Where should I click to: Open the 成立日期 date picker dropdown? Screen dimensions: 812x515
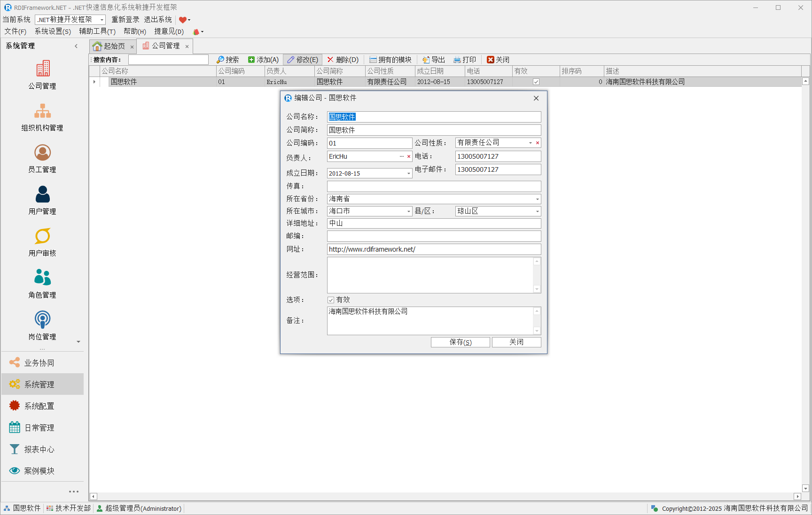[x=408, y=174]
